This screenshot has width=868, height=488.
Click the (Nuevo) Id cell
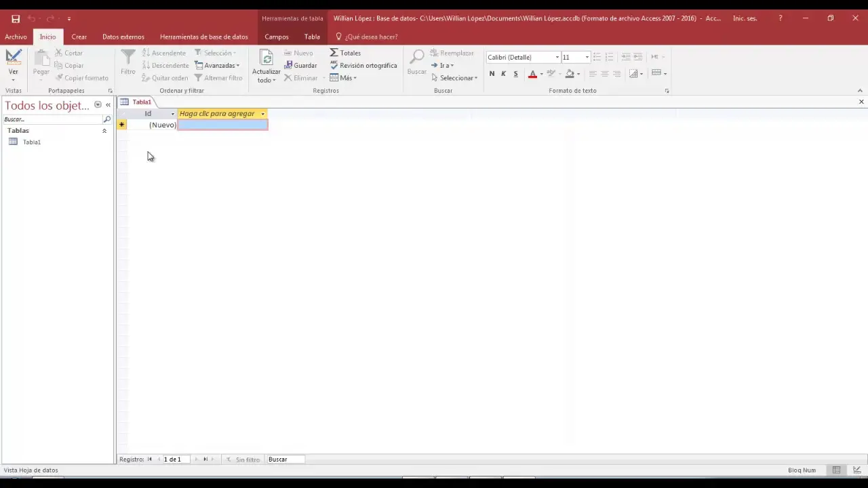153,125
